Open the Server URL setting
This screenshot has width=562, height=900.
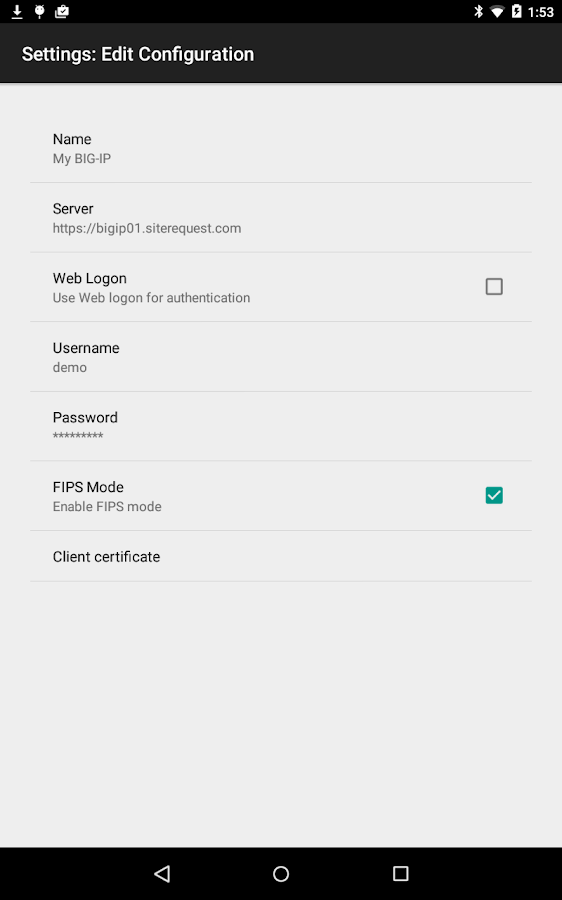281,218
